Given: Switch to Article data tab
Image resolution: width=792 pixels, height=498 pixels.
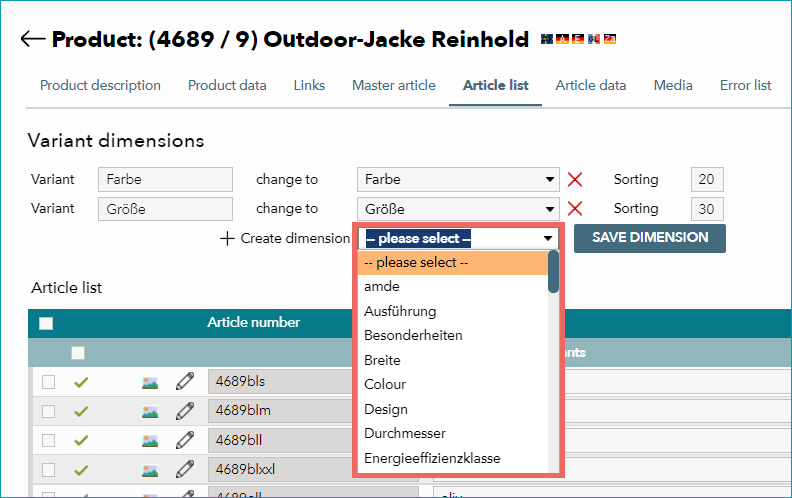Looking at the screenshot, I should [590, 85].
